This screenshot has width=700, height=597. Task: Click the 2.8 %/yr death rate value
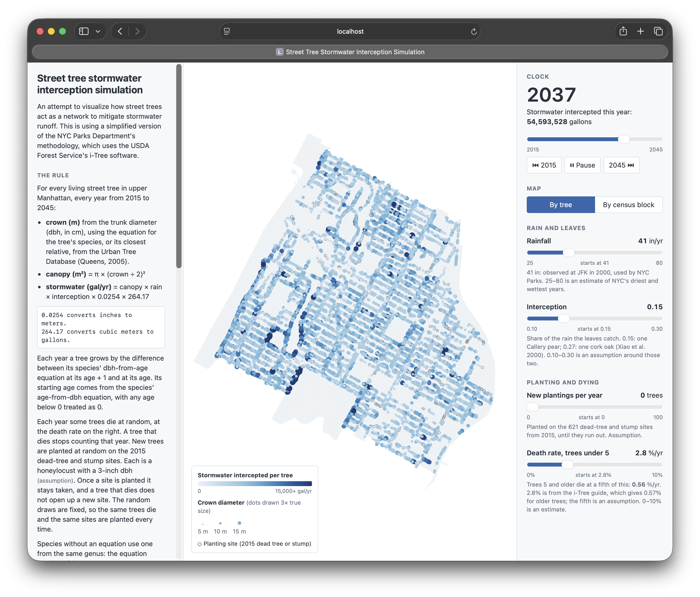(x=649, y=453)
